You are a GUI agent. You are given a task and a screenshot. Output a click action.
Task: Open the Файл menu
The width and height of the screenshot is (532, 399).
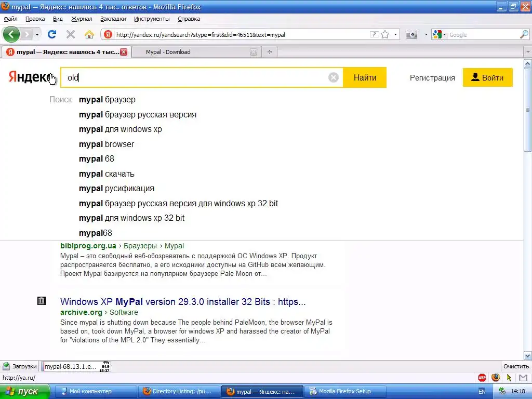click(10, 19)
